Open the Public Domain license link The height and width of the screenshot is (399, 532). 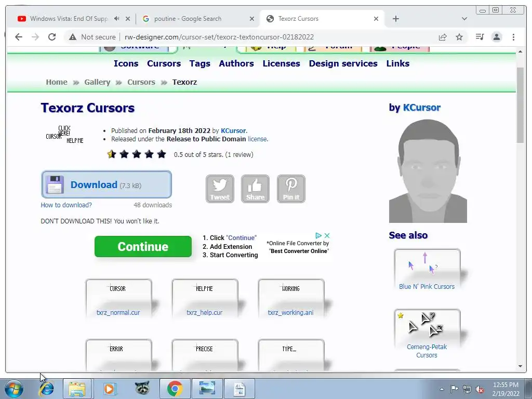point(258,139)
